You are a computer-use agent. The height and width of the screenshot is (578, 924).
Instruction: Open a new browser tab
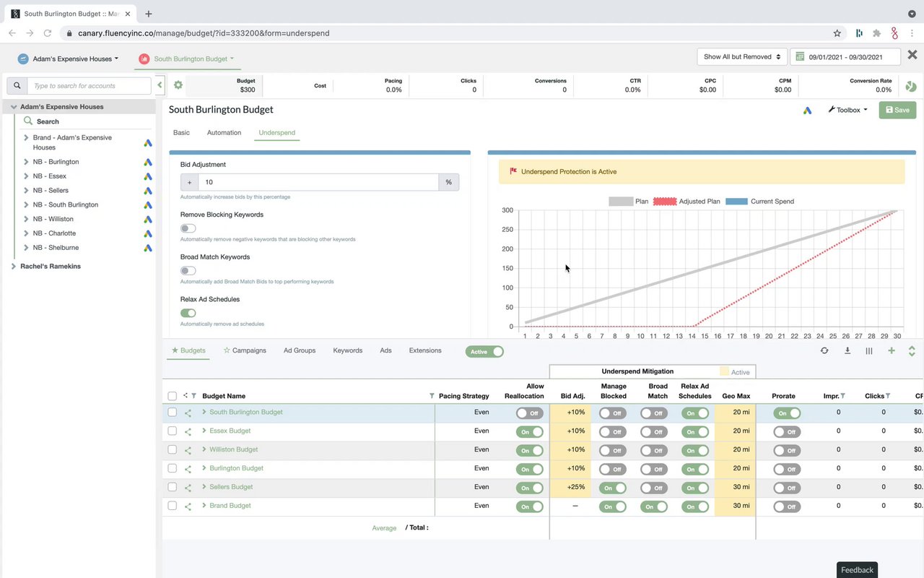click(149, 14)
